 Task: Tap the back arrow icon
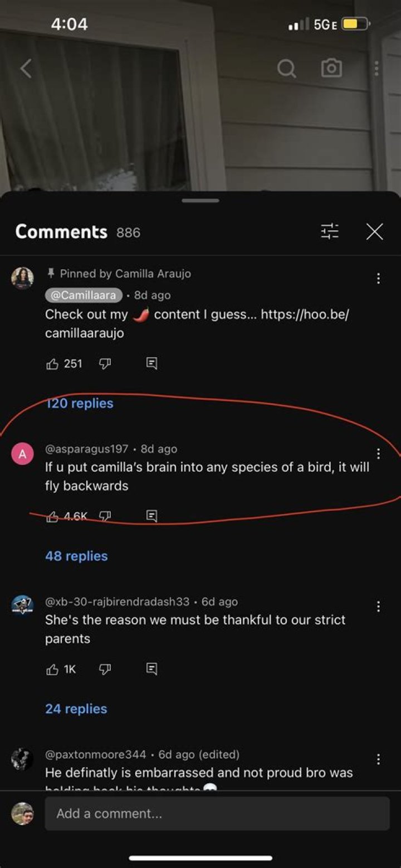26,69
